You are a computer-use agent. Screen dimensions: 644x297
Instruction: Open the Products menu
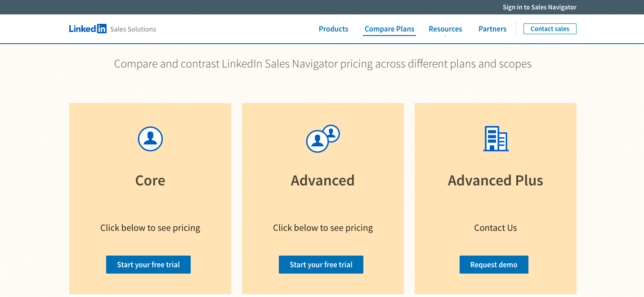(333, 29)
